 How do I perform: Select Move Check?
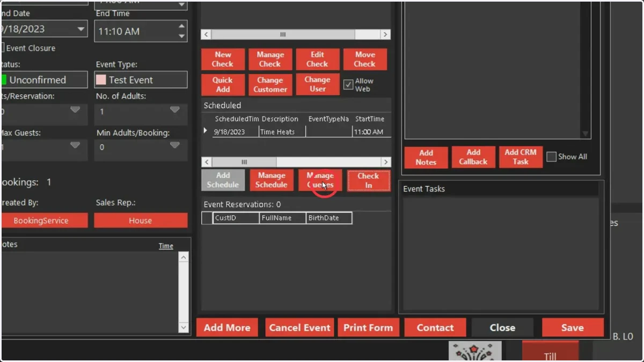coord(365,60)
